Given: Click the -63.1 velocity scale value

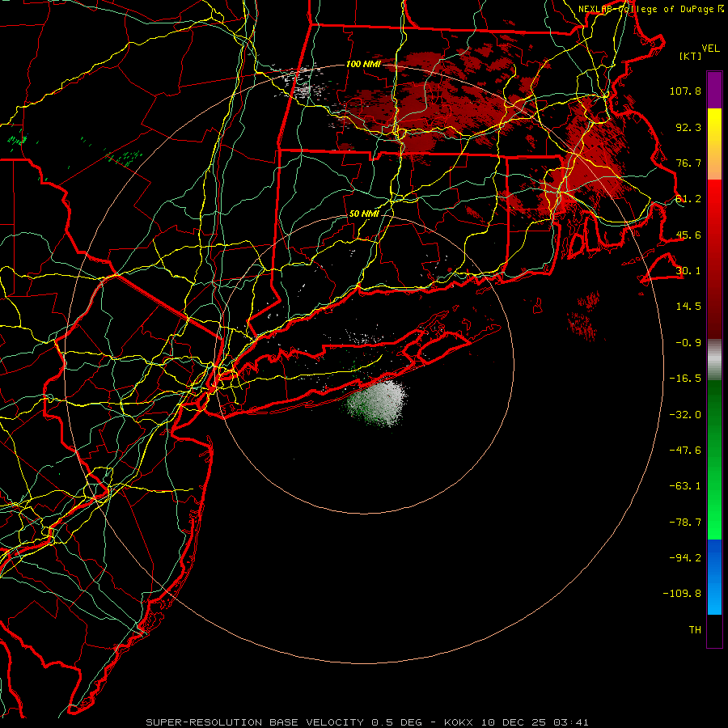Looking at the screenshot, I should point(685,486).
